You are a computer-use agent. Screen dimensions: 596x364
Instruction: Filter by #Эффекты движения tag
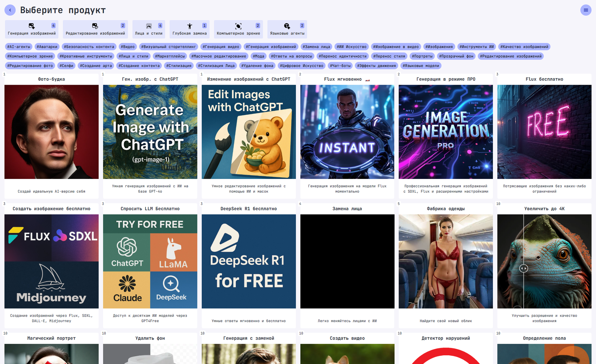click(x=377, y=66)
